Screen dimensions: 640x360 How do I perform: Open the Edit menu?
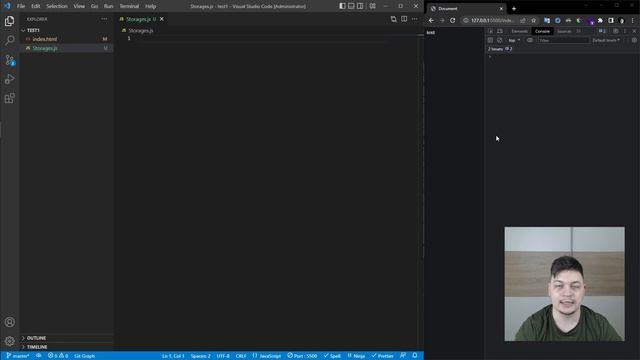click(36, 6)
